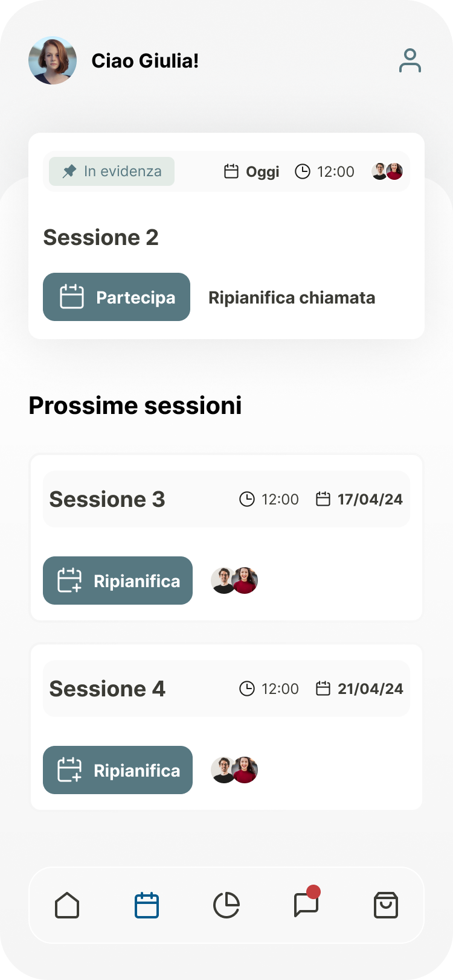
Task: Click participant avatars in Sessione 2 header
Action: coord(387,171)
